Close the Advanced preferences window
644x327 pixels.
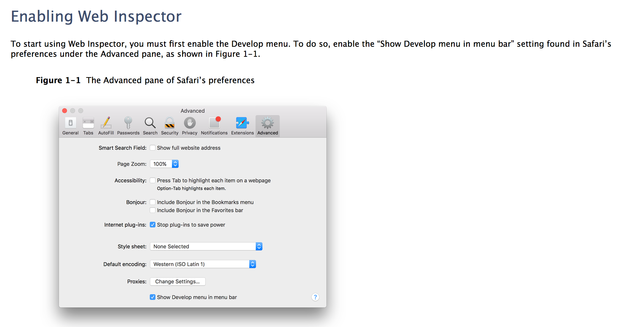[65, 111]
